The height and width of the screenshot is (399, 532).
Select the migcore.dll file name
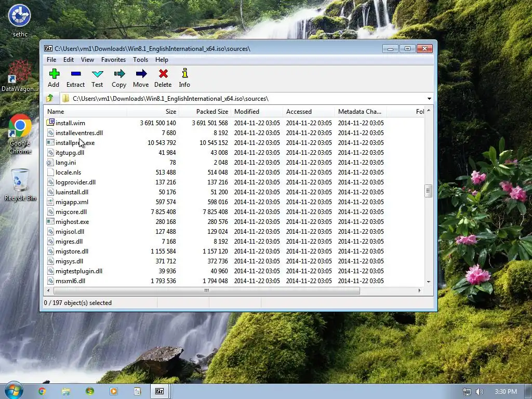(71, 211)
